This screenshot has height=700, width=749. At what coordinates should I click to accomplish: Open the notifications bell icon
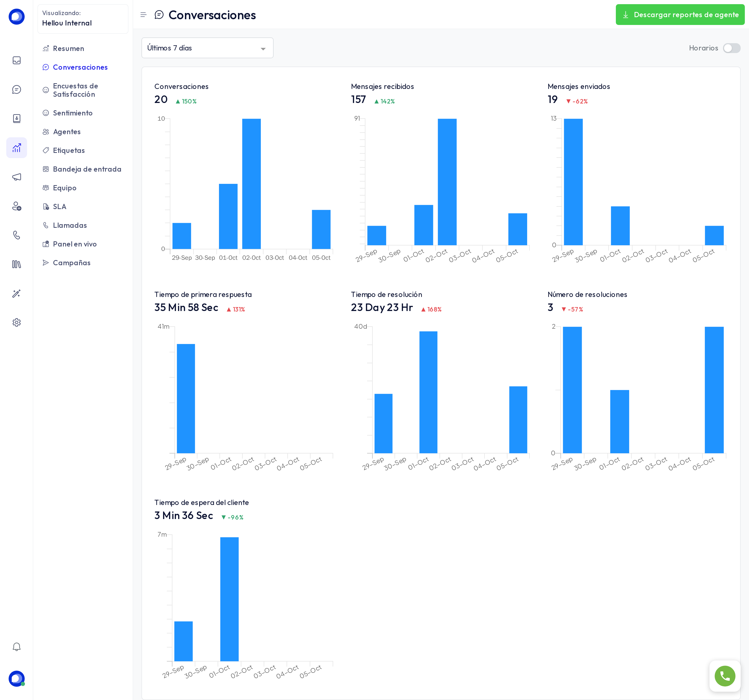tap(17, 647)
